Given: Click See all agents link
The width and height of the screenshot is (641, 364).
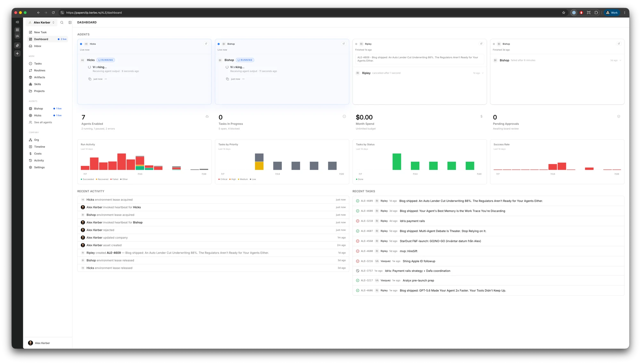Looking at the screenshot, I should coord(43,122).
